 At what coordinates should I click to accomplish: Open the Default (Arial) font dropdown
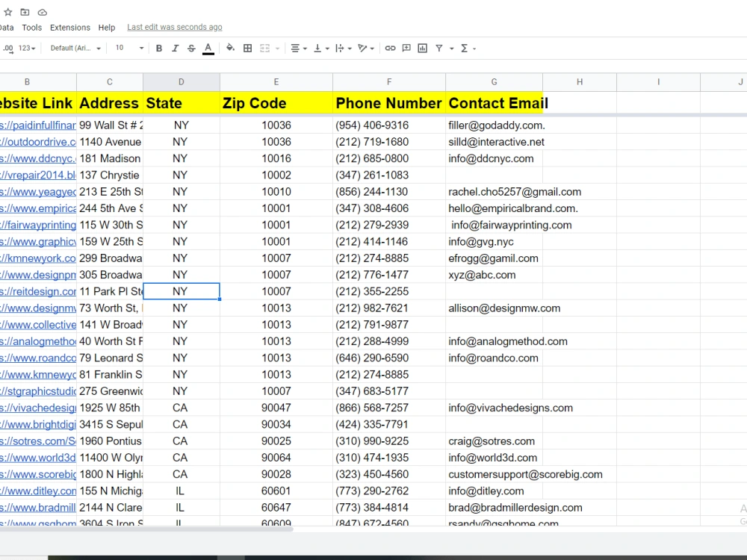click(75, 48)
